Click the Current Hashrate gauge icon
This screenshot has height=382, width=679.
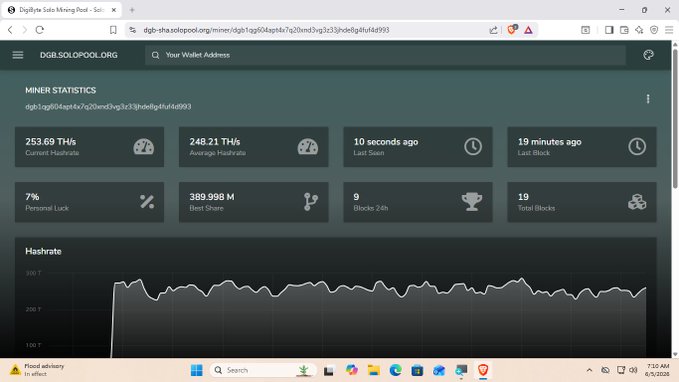click(143, 147)
